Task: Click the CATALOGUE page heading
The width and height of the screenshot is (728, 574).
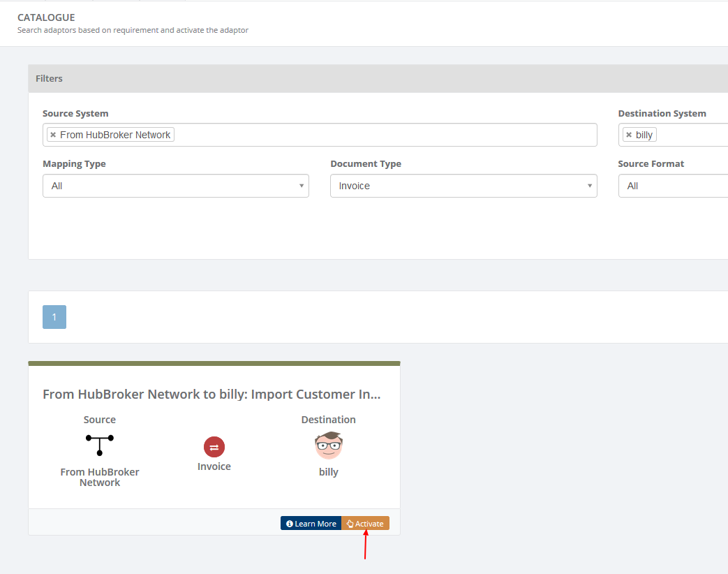Action: tap(46, 17)
